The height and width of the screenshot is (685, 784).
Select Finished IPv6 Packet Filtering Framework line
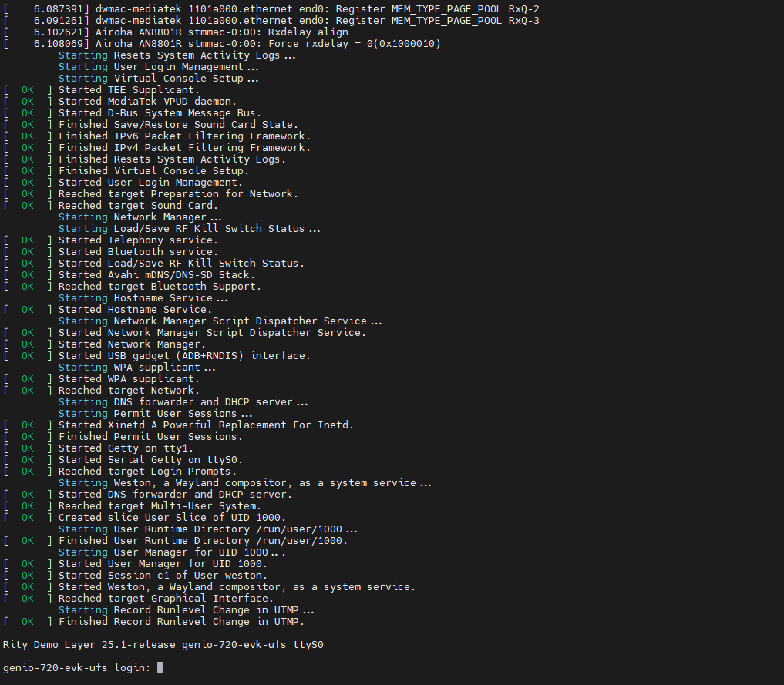[184, 136]
